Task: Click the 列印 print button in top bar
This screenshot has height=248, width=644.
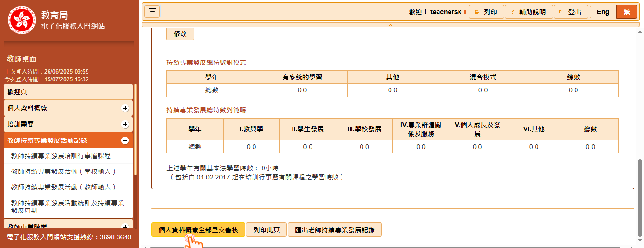Action: point(486,12)
